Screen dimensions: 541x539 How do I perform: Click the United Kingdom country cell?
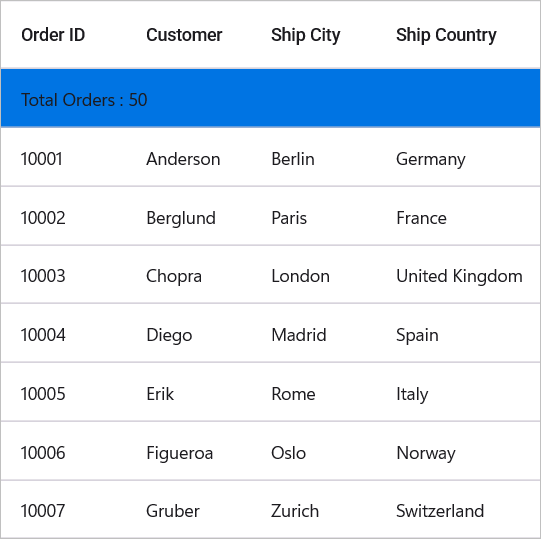[458, 275]
